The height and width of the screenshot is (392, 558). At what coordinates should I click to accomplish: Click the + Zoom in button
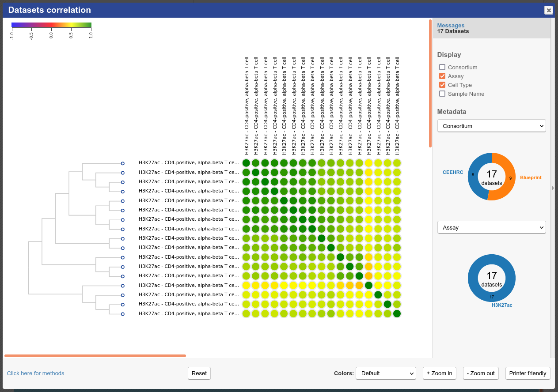439,373
